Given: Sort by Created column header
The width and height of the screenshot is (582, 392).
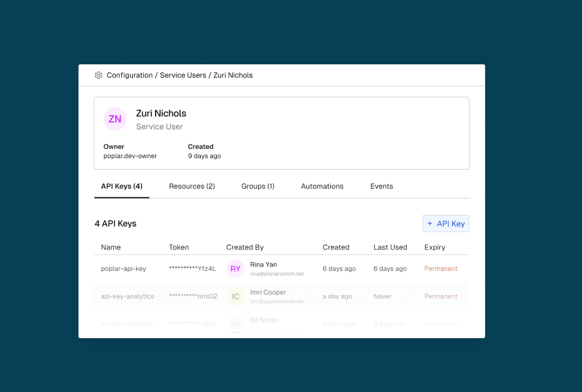Looking at the screenshot, I should click(x=336, y=247).
